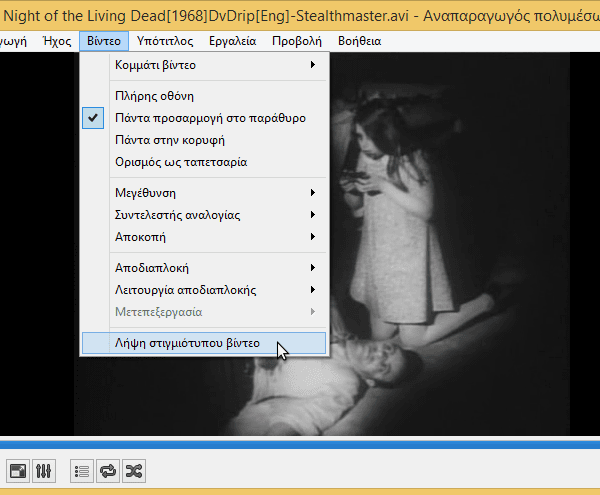The height and width of the screenshot is (495, 600).
Task: Expand "Λειτουργία αποδιαπλοκής" submenu
Action: click(x=204, y=290)
